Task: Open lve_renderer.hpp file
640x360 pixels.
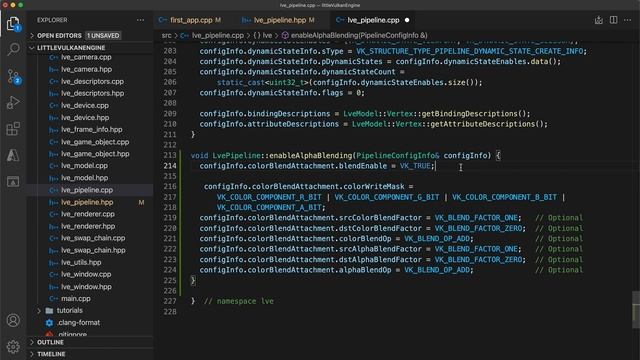Action: pyautogui.click(x=88, y=226)
